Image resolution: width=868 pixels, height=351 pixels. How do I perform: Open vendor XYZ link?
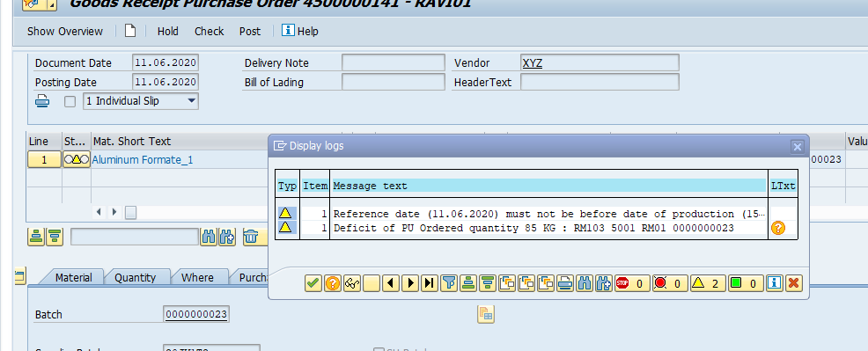[x=532, y=63]
